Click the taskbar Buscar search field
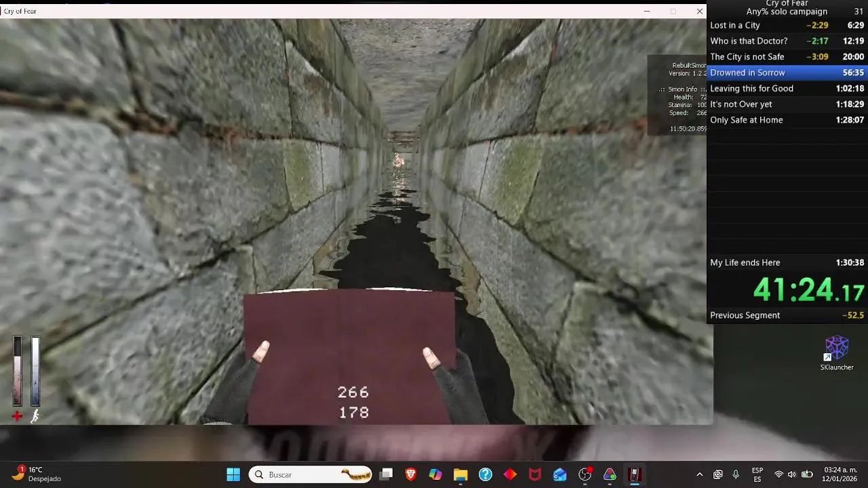The height and width of the screenshot is (488, 868). pos(311,474)
